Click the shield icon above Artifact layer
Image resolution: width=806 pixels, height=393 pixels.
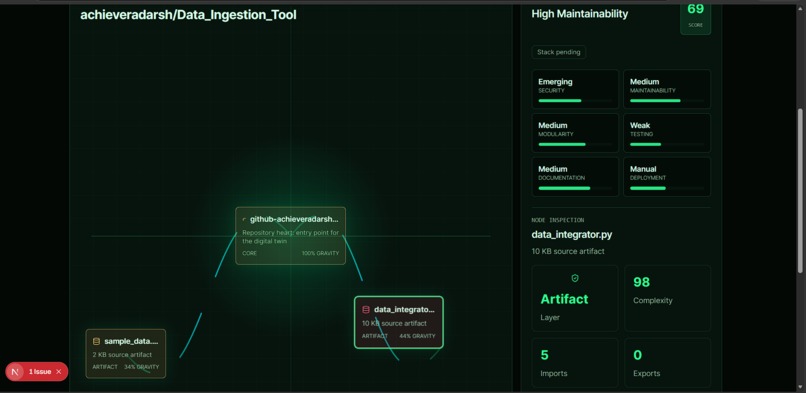575,278
